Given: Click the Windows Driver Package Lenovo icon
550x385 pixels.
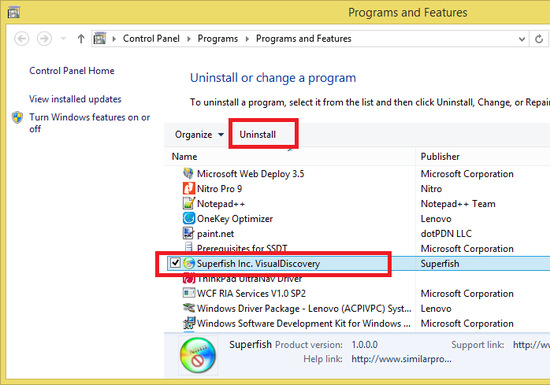Looking at the screenshot, I should pyautogui.click(x=189, y=308).
